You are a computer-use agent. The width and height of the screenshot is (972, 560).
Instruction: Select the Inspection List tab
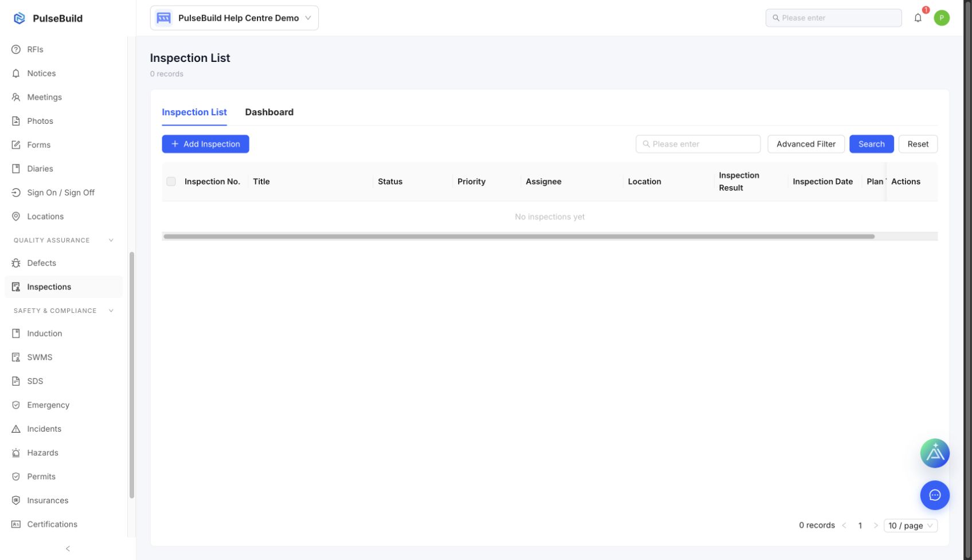click(194, 112)
